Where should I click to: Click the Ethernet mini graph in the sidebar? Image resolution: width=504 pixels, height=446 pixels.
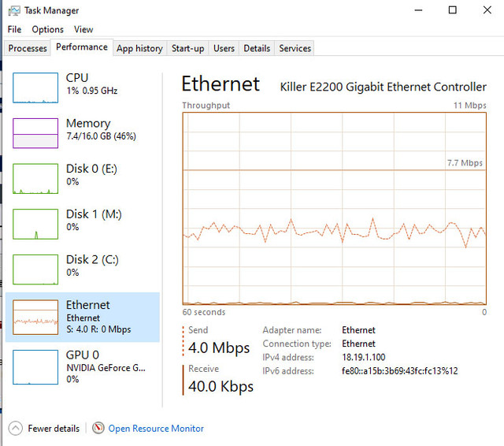click(x=35, y=314)
